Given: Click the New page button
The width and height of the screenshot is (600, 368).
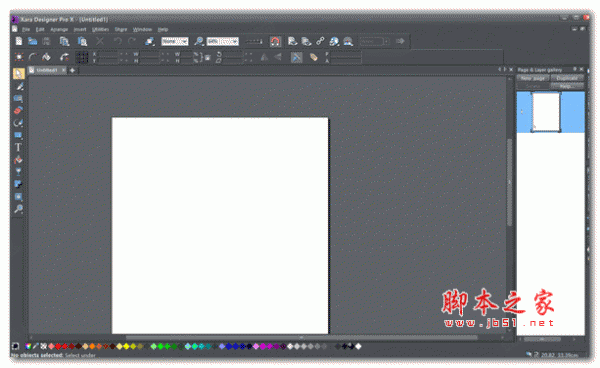Looking at the screenshot, I should [533, 78].
